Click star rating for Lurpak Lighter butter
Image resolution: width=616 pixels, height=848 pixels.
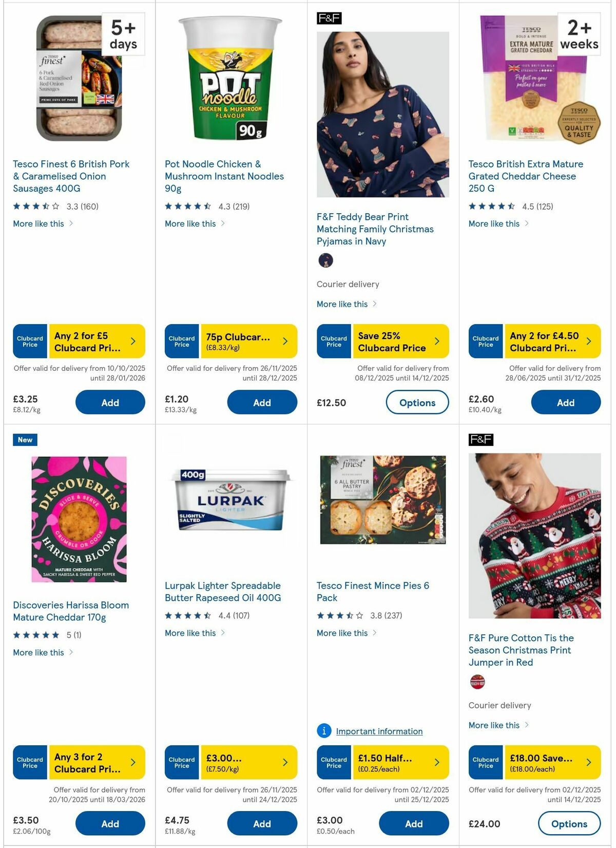187,615
